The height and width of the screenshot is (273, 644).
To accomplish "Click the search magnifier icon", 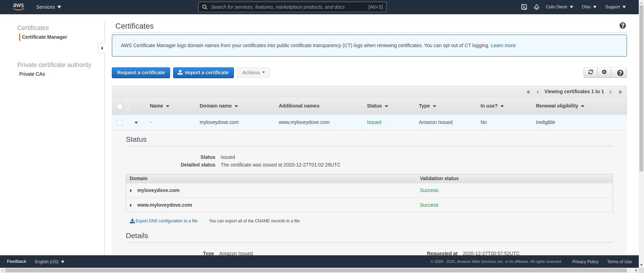I will tap(205, 7).
